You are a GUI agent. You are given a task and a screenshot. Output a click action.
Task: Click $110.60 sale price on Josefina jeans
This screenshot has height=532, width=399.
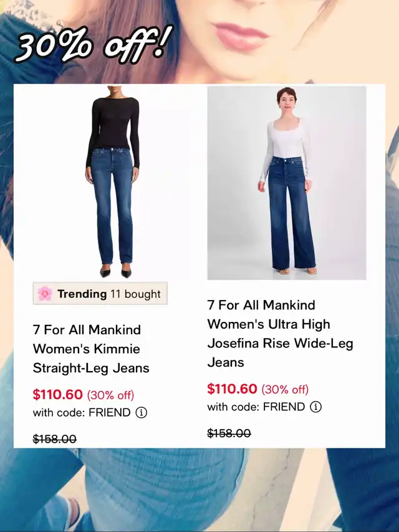coord(232,389)
